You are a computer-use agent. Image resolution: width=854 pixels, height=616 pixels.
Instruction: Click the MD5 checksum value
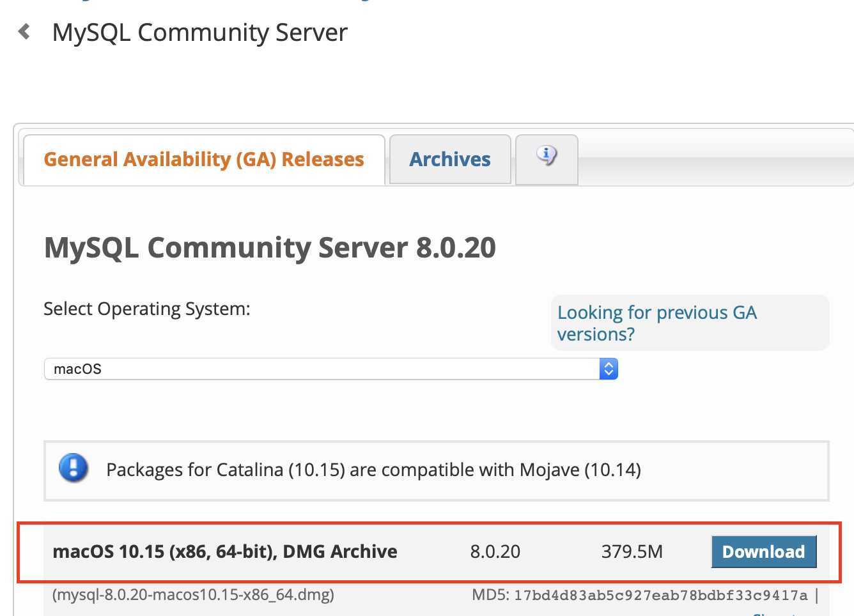[661, 596]
